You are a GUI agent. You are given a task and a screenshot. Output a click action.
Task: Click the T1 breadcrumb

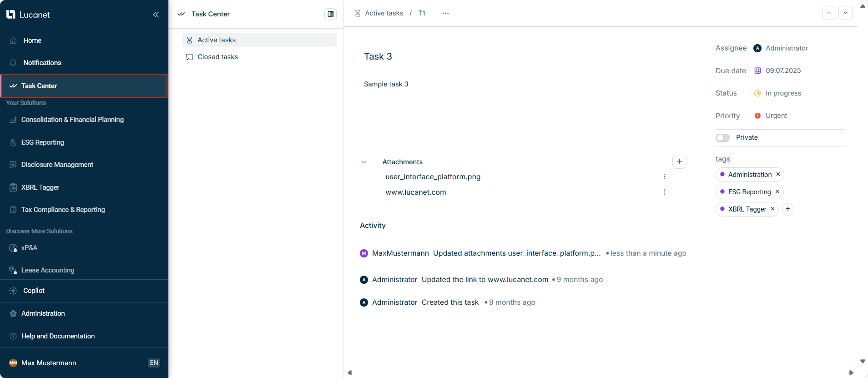point(422,13)
